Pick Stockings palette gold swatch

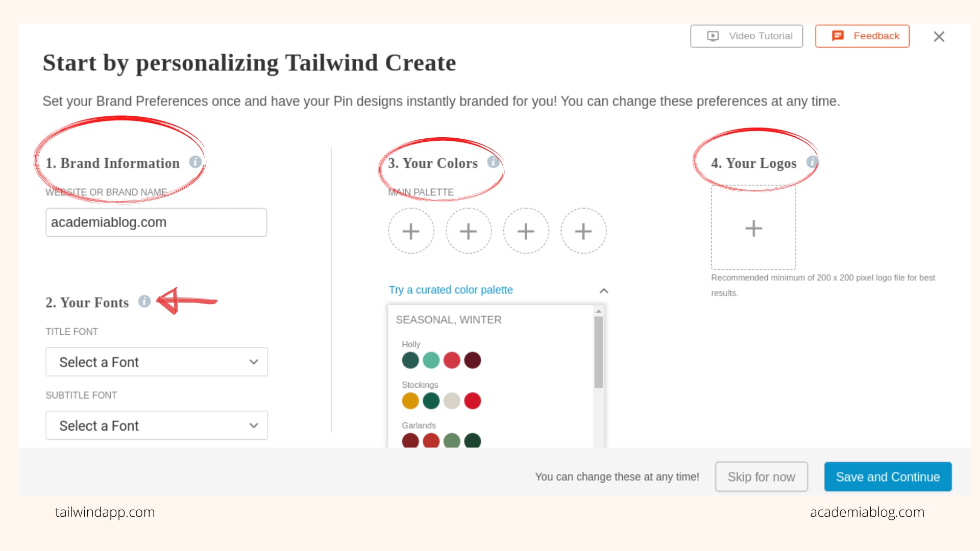(410, 401)
